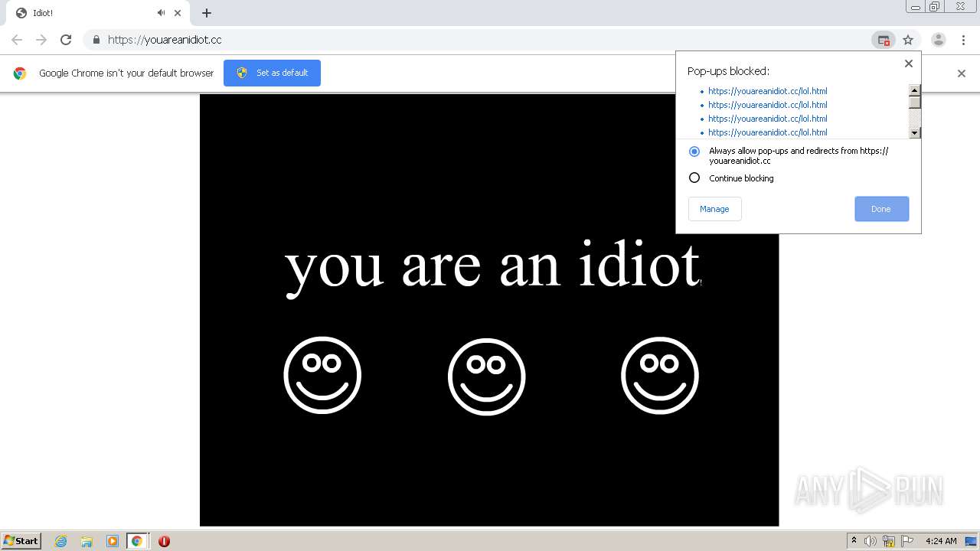Click the Chrome taskbar icon
The width and height of the screenshot is (980, 551).
click(x=137, y=541)
